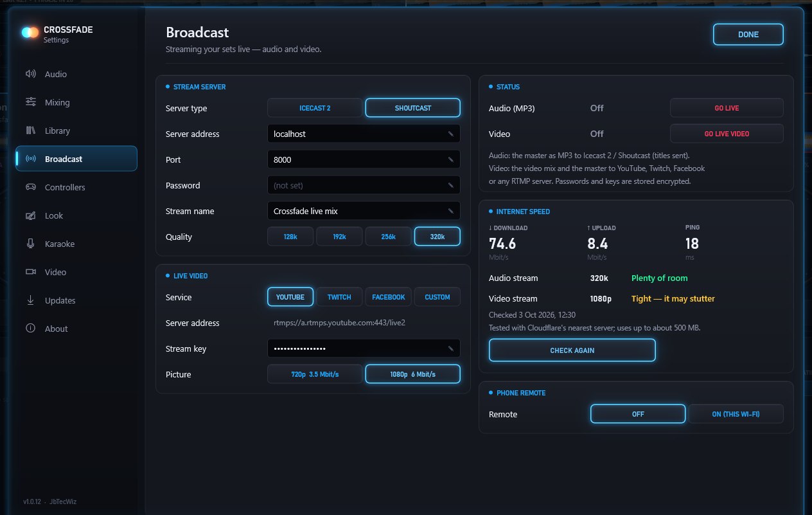Choose YouTube as live video service
This screenshot has width=812, height=515.
[x=290, y=297]
